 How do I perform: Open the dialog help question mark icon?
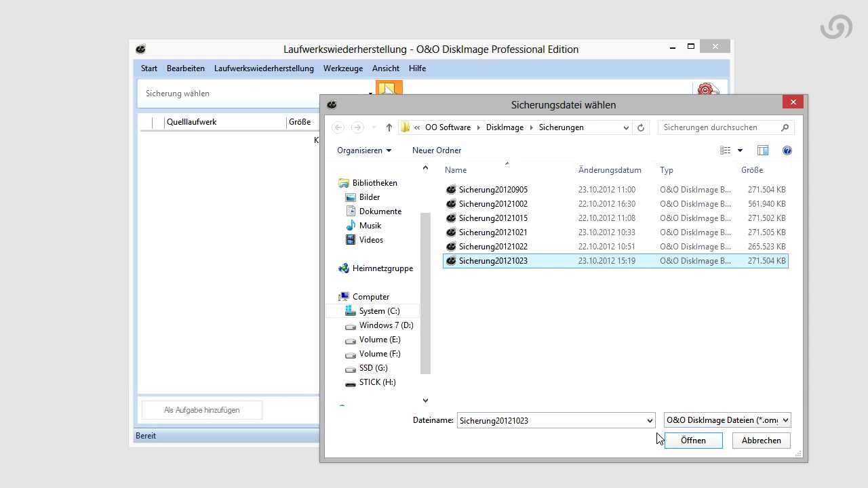tap(787, 150)
